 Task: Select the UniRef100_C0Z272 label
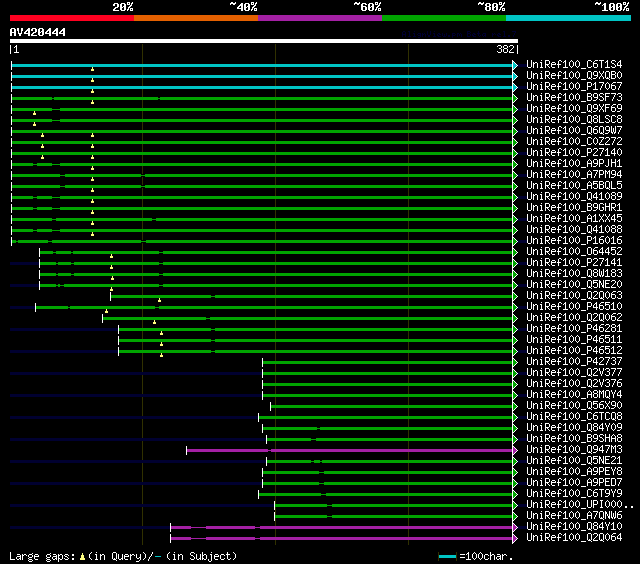coord(574,142)
